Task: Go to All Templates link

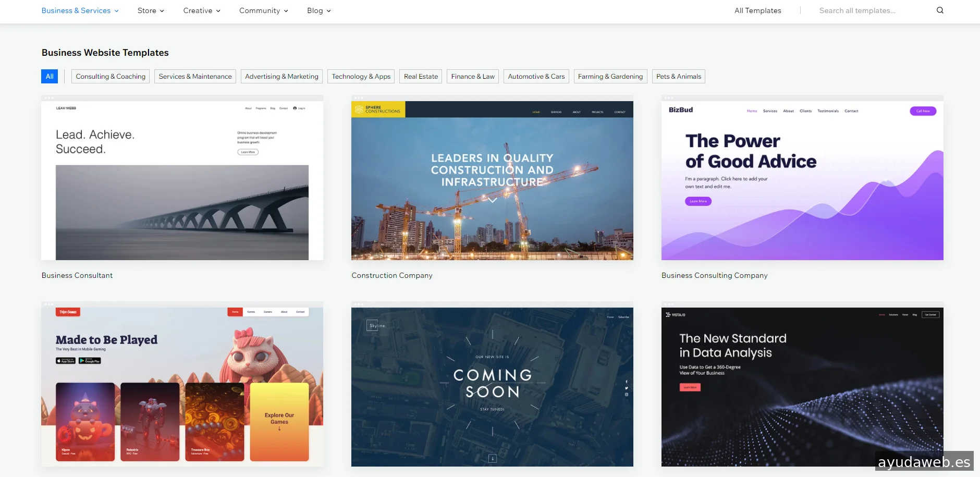Action: tap(757, 10)
